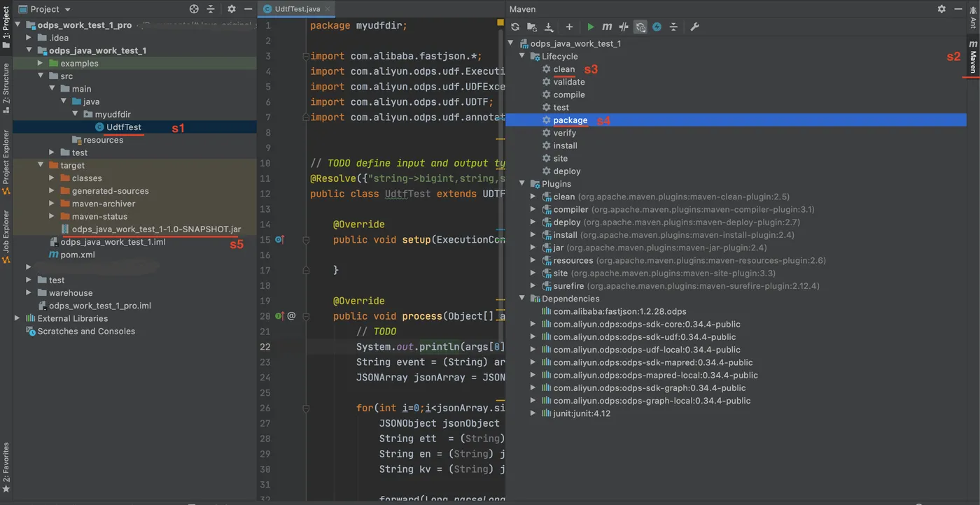Click override gutter icon on line 15
Screen dimensions: 980x505
pyautogui.click(x=279, y=240)
